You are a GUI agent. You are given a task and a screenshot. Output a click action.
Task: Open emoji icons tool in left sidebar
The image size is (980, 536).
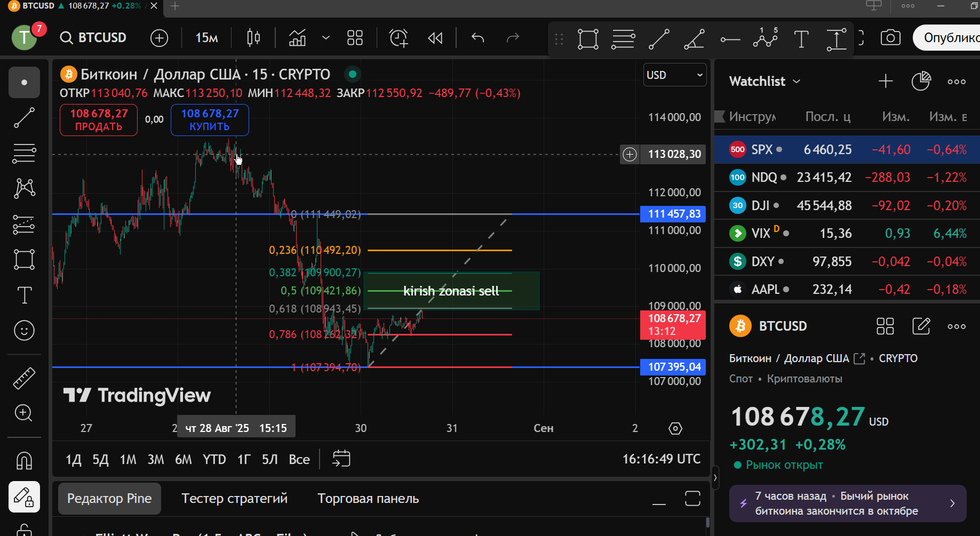(x=24, y=331)
